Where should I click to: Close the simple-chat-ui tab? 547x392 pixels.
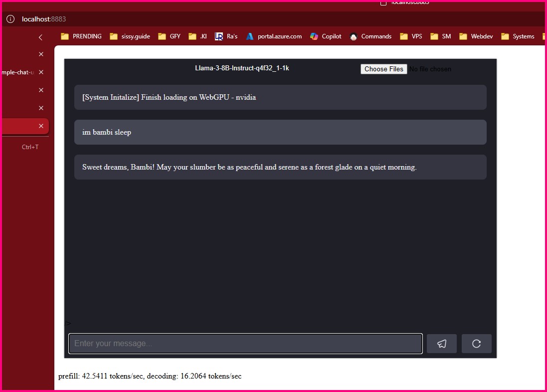click(x=41, y=72)
